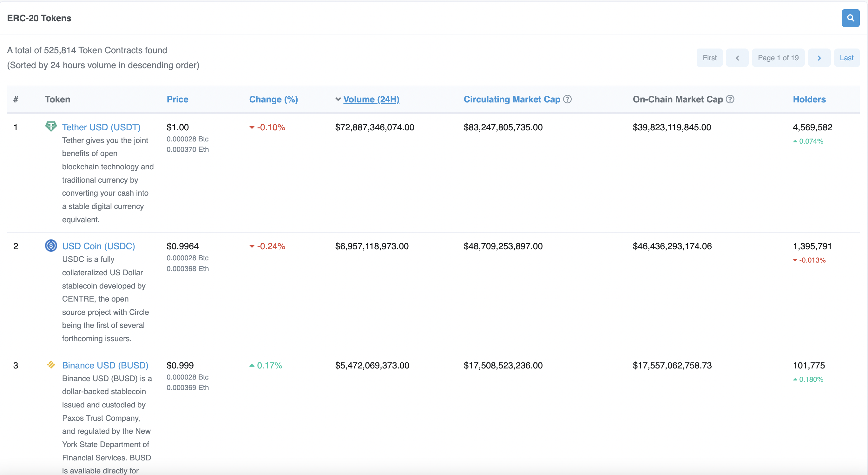The height and width of the screenshot is (475, 868).
Task: Open USD Coin (USDC) token page
Action: [98, 246]
